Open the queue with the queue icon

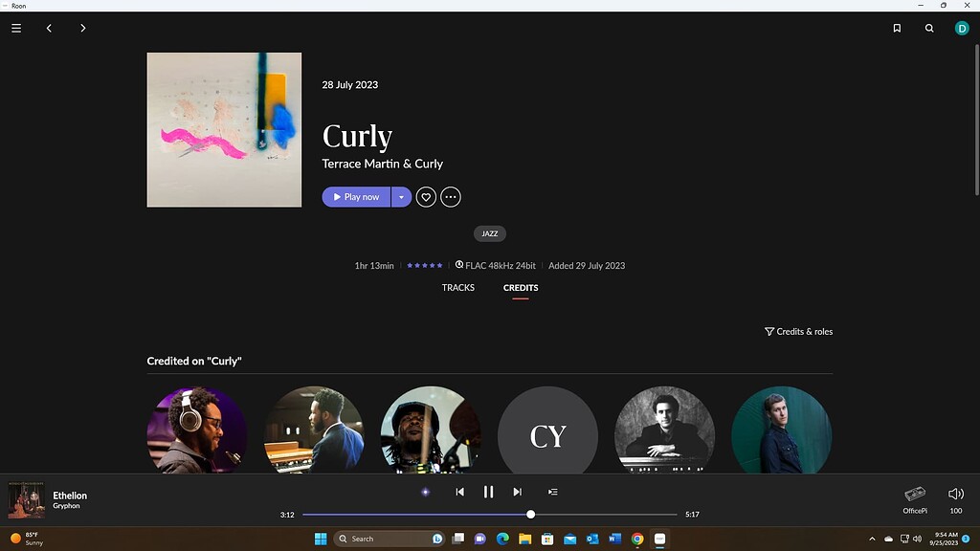tap(552, 491)
